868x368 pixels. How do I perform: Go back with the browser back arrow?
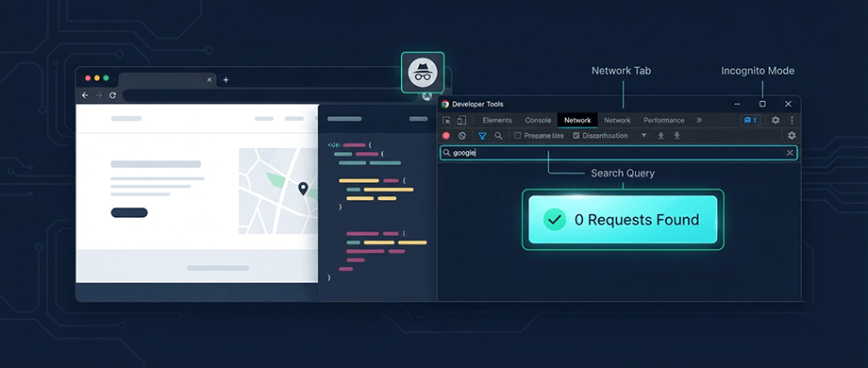pos(85,95)
